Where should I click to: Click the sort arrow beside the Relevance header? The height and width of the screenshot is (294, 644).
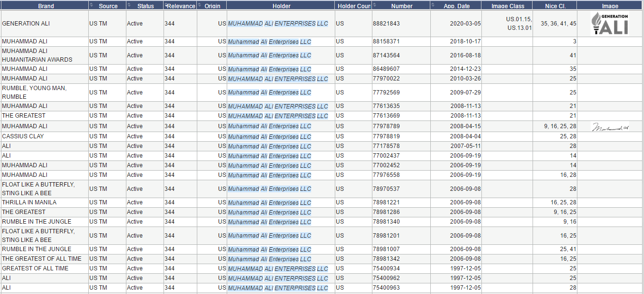(x=166, y=5)
